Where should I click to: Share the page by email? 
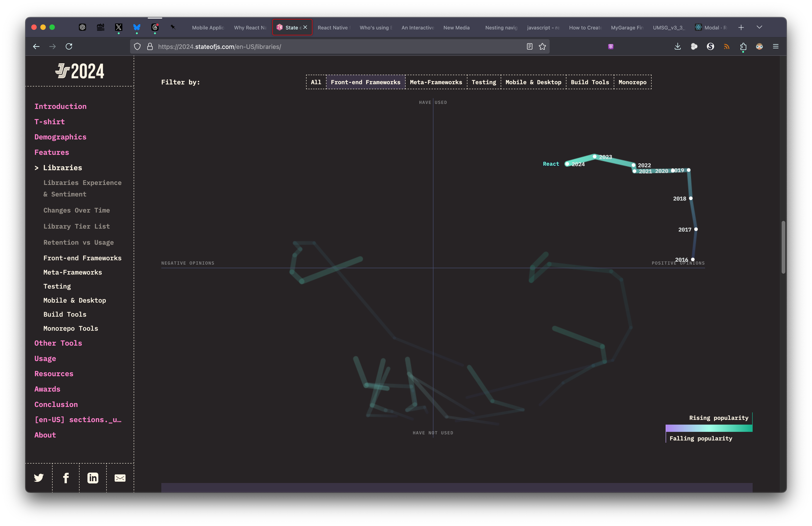tap(120, 478)
